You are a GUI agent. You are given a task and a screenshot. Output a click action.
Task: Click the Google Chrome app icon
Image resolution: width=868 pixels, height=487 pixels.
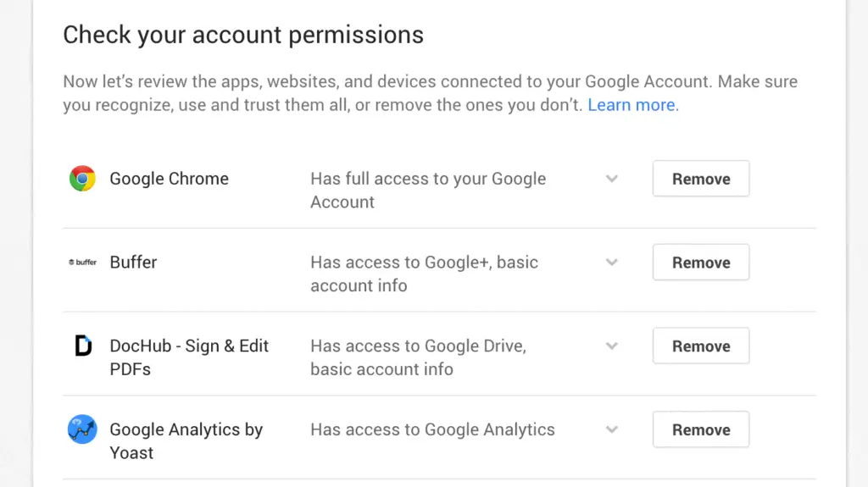(x=82, y=179)
